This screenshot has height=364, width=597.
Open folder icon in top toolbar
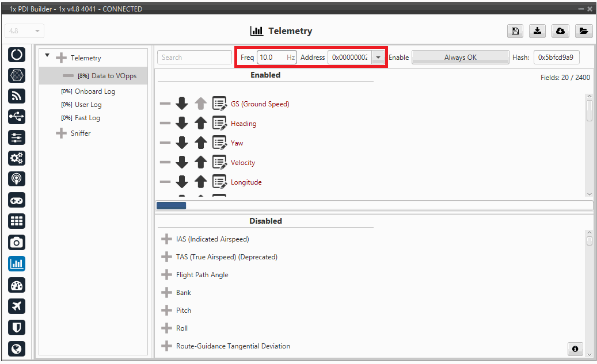(x=583, y=31)
